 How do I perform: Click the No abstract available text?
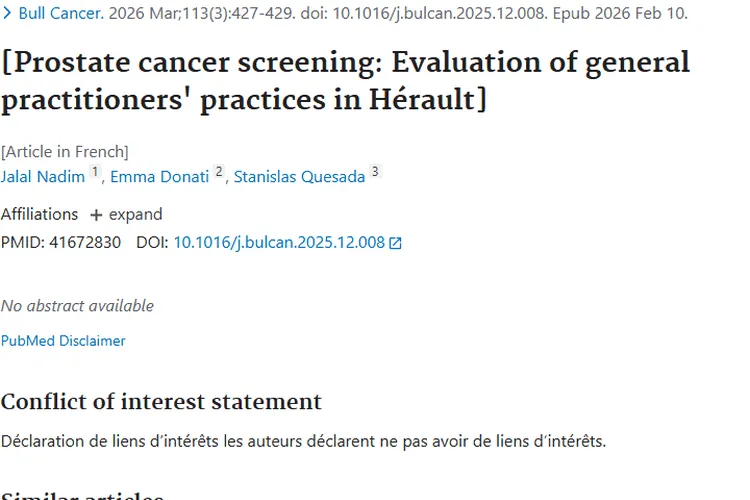pos(77,306)
